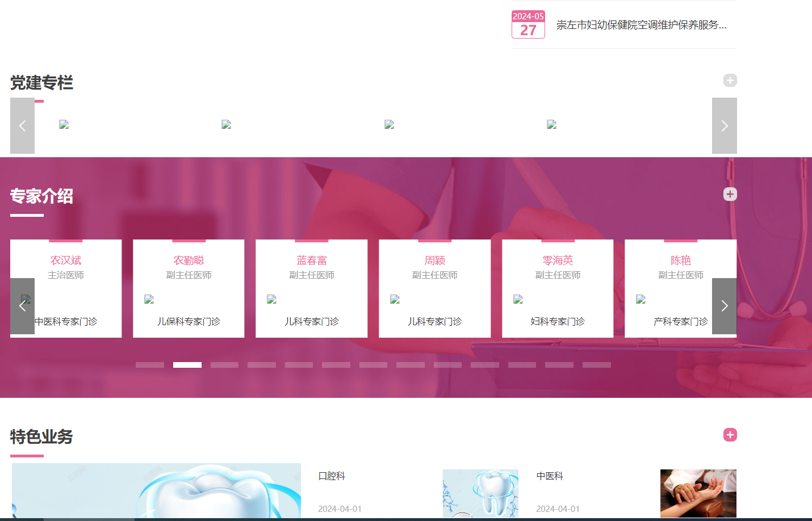The width and height of the screenshot is (812, 521).
Task: Open the first 党建专栏 broken image
Action: pos(64,124)
